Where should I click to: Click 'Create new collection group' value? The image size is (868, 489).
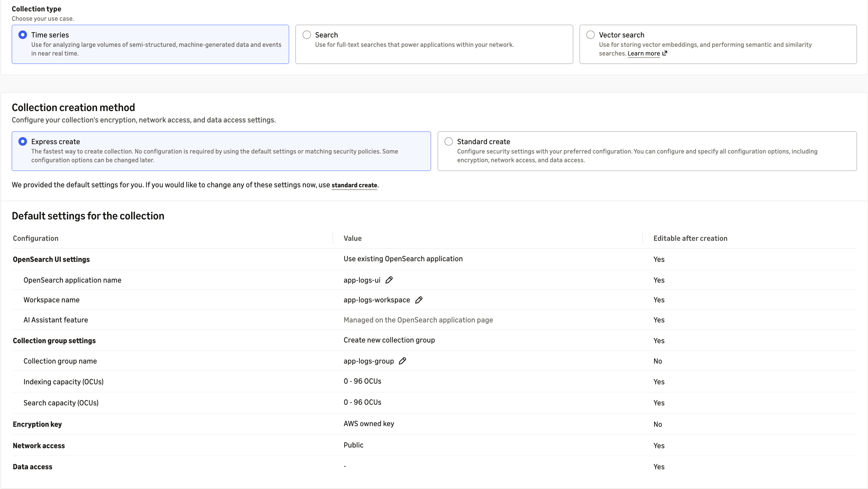click(389, 340)
